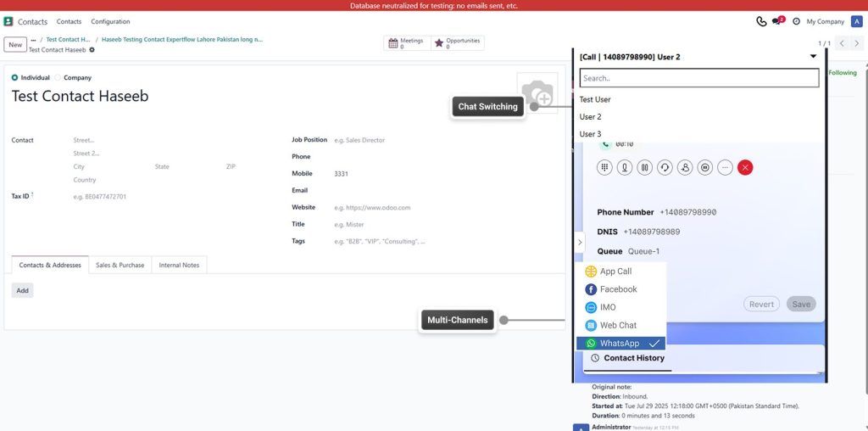Open the Contacts menu in top navigation

click(x=70, y=21)
